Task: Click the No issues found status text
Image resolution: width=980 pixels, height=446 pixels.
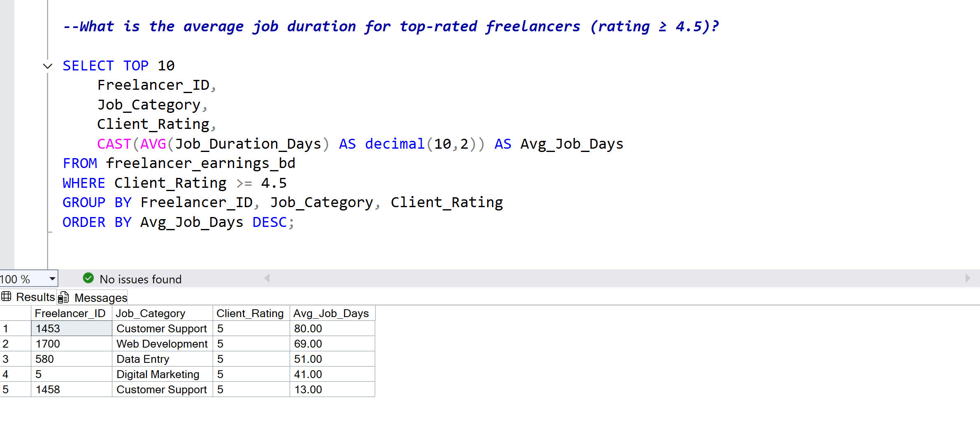Action: pos(140,279)
